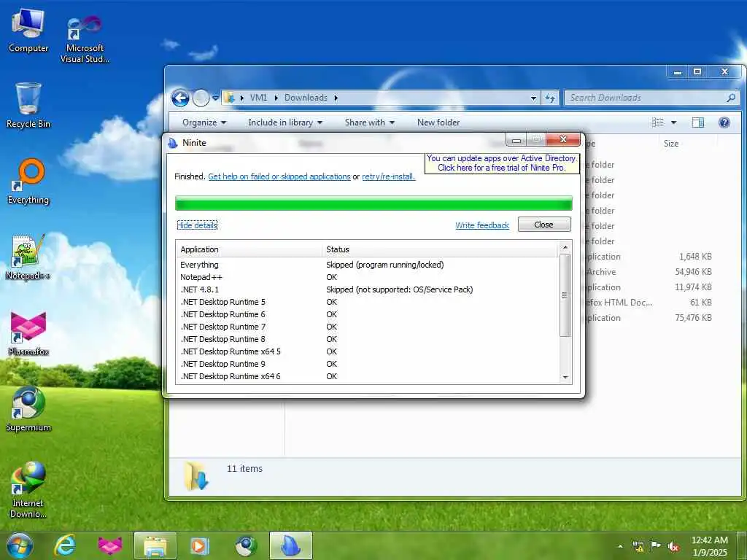Open the Recycle Bin
This screenshot has height=560, width=747.
28,106
